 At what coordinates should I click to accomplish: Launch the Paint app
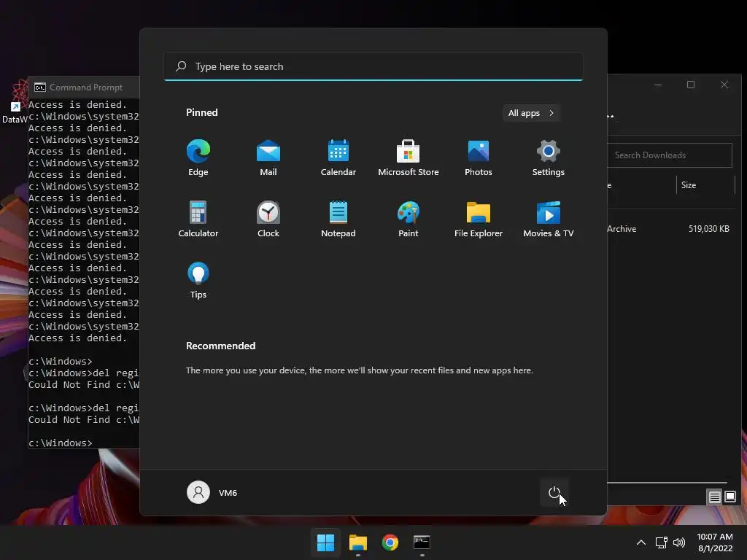coord(409,219)
